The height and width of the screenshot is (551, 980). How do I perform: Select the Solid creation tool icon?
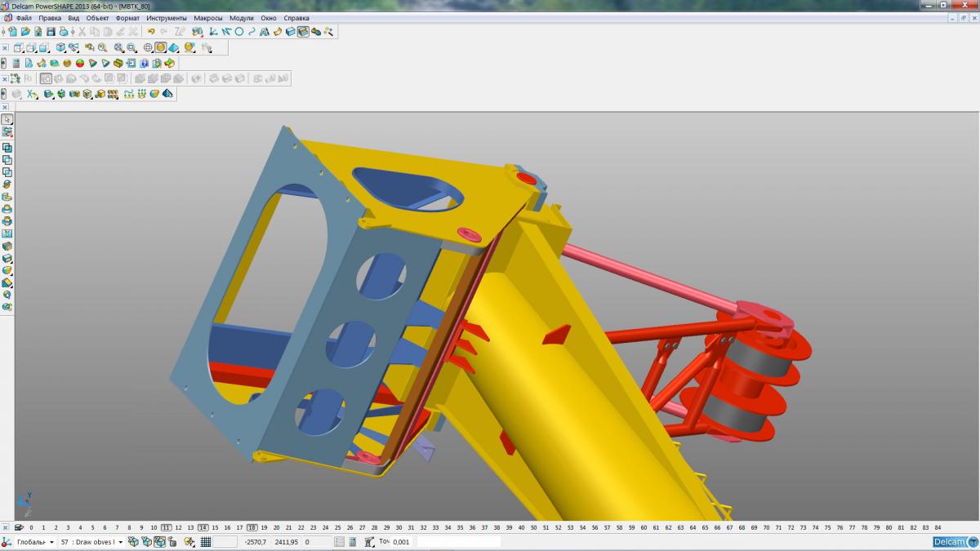[x=290, y=32]
